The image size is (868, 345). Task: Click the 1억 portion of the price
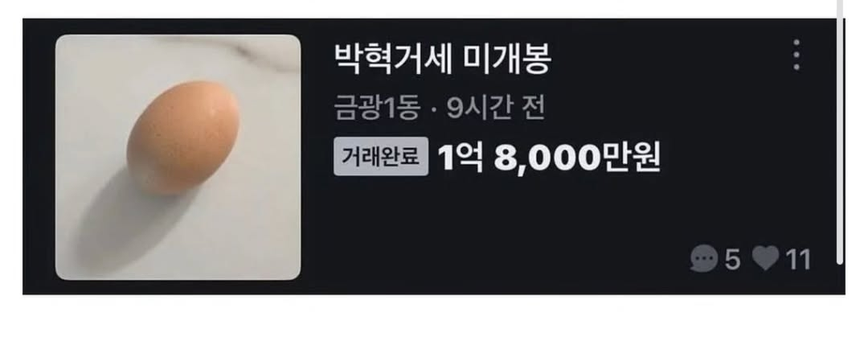pyautogui.click(x=460, y=158)
